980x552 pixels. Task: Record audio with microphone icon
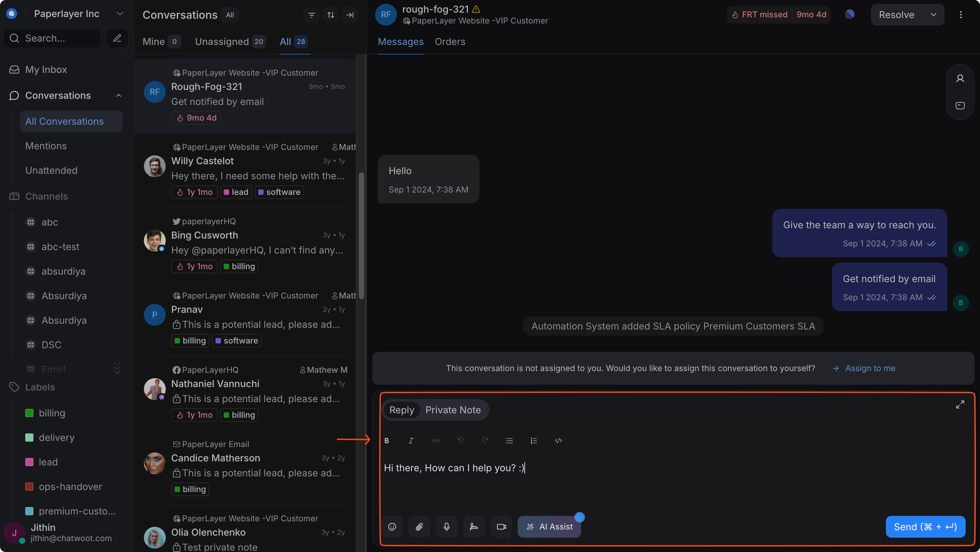tap(447, 527)
